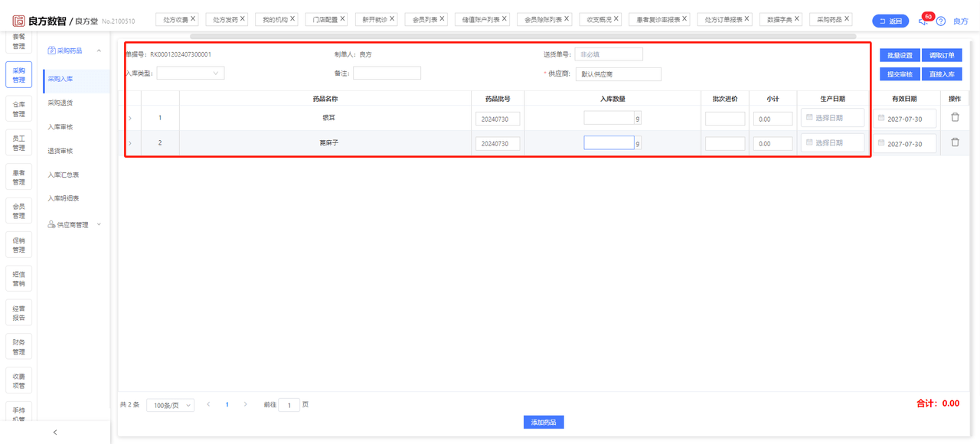Click the 添加药品 button
This screenshot has width=980, height=444.
[x=544, y=422]
